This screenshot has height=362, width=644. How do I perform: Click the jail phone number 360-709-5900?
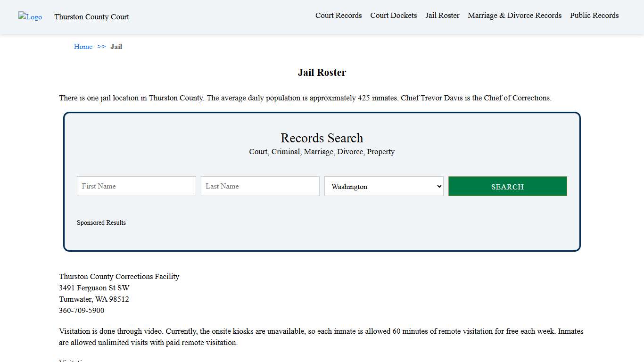[x=82, y=310]
